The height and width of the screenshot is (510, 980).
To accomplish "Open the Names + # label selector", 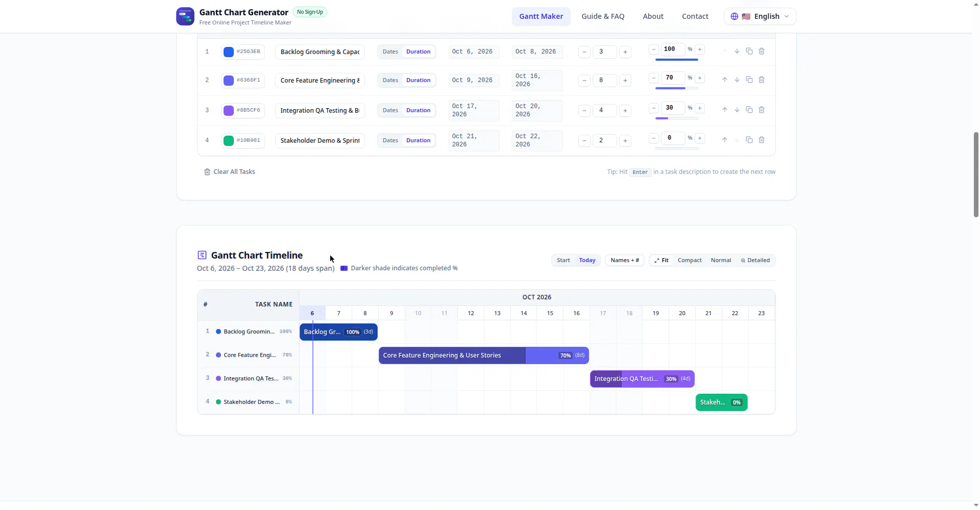I will point(625,260).
